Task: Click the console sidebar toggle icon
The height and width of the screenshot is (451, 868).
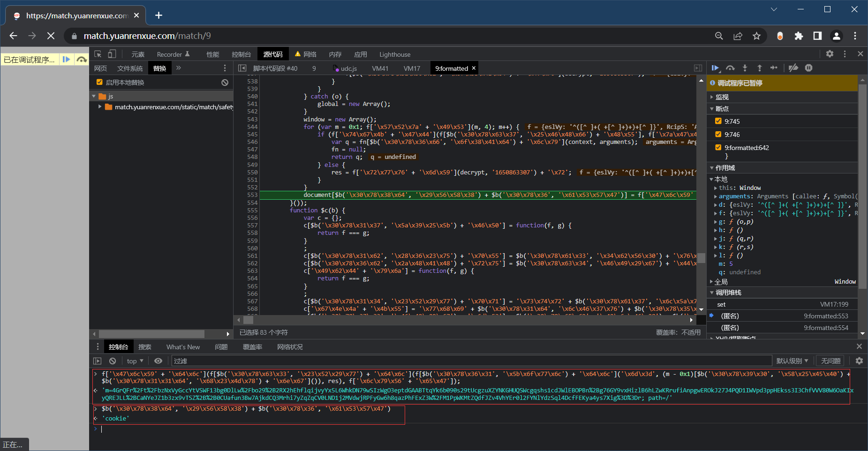Action: (x=98, y=361)
